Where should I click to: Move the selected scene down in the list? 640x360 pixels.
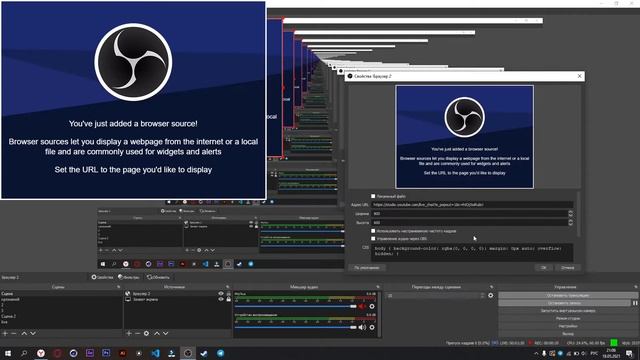coord(33,333)
